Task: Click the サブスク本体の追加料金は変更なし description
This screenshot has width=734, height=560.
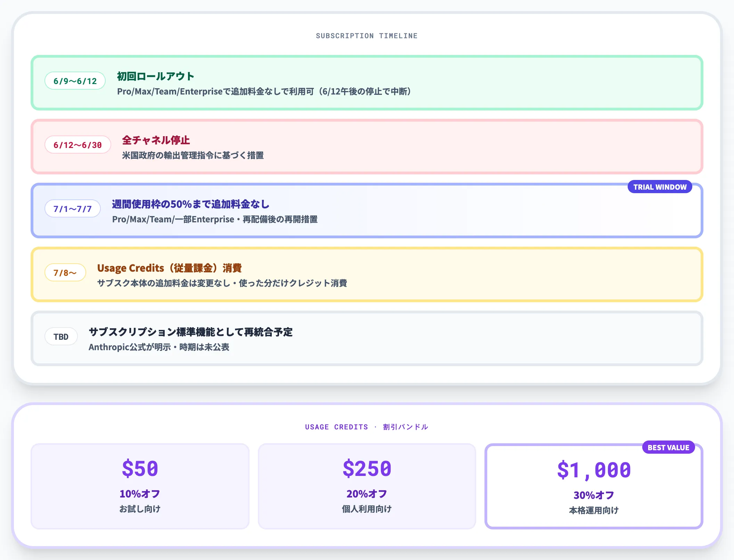Action: pyautogui.click(x=222, y=283)
